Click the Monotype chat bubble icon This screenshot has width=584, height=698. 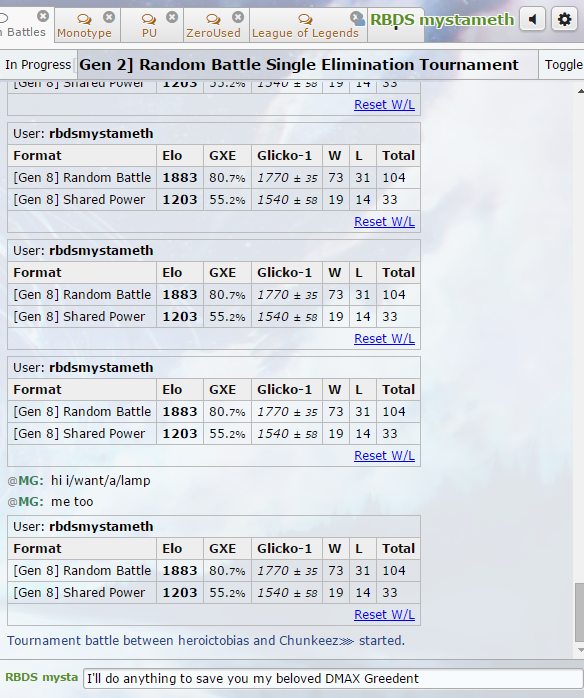pyautogui.click(x=84, y=19)
